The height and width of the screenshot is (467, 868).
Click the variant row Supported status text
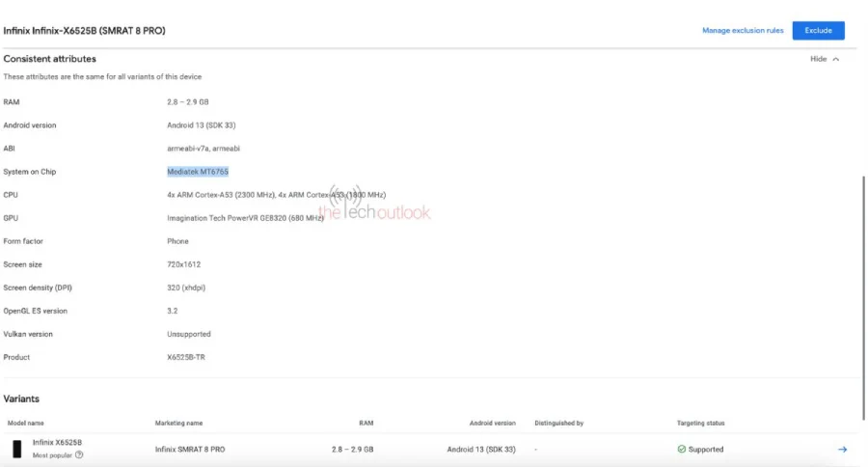706,450
